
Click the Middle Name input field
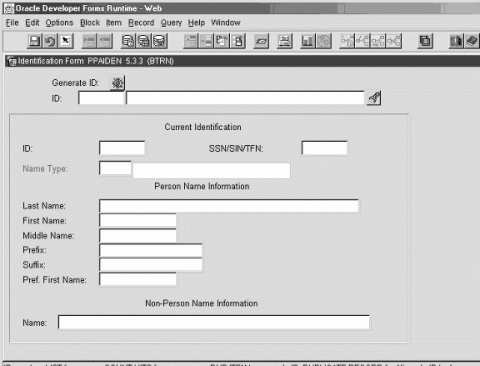[138, 235]
